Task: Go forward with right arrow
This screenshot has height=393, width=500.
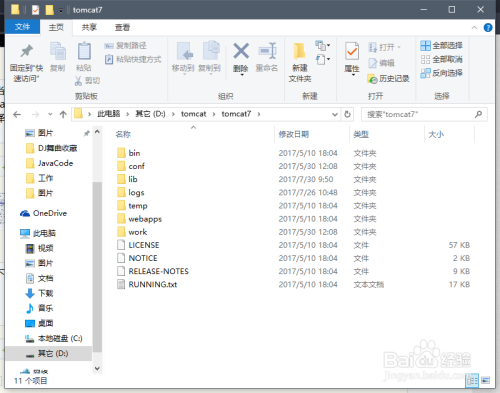Action: coord(35,115)
